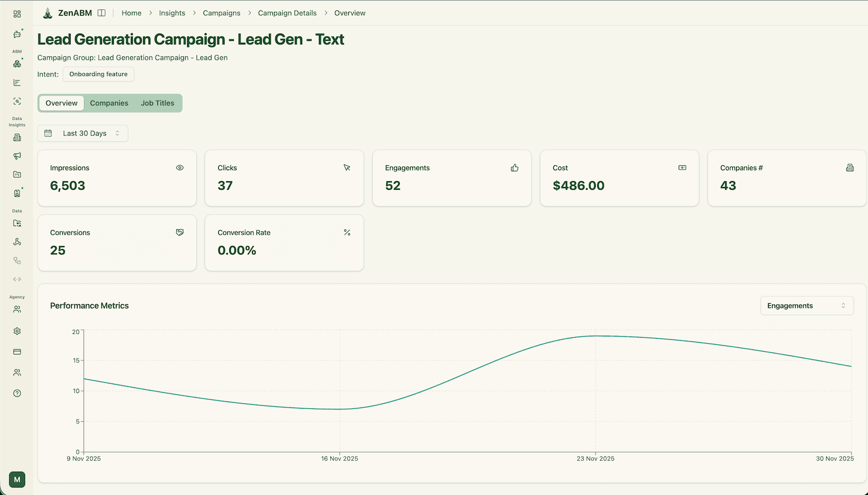Expand the Engagements metric dropdown
The height and width of the screenshot is (495, 868).
(x=806, y=306)
